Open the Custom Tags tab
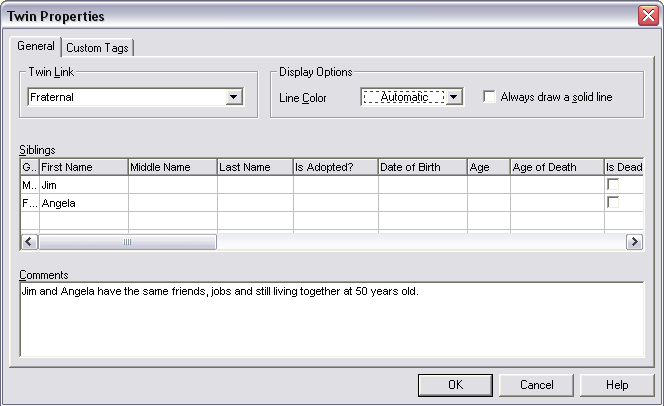The width and height of the screenshot is (664, 406). [97, 48]
